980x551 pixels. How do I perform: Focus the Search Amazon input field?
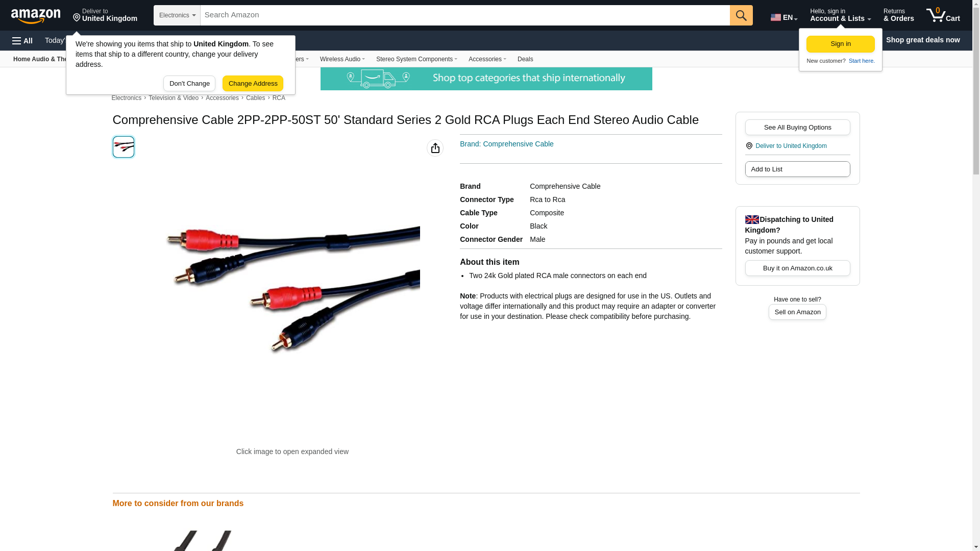coord(465,15)
